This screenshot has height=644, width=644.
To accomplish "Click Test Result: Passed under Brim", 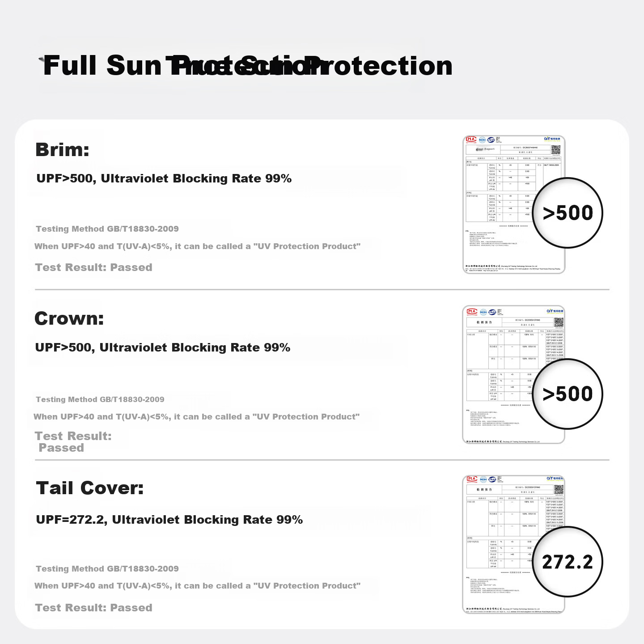I will coord(94,267).
